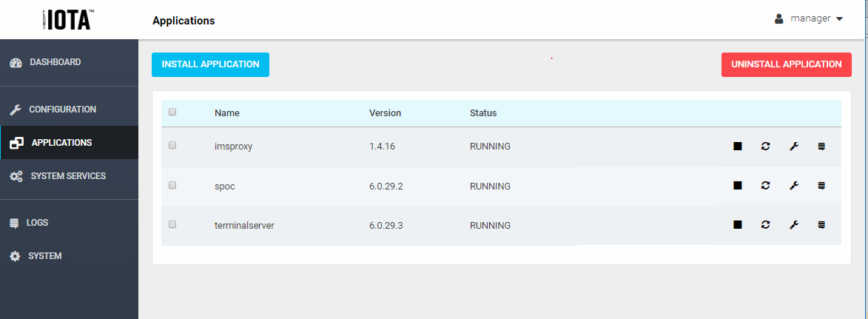Stop the terminalserver application
This screenshot has height=319, width=868.
(738, 225)
